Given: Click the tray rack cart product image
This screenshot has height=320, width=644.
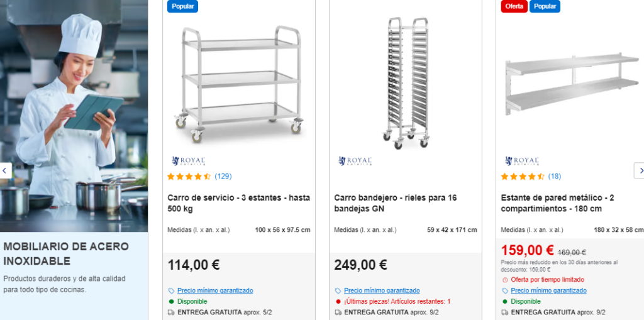Looking at the screenshot, I should pyautogui.click(x=406, y=82).
